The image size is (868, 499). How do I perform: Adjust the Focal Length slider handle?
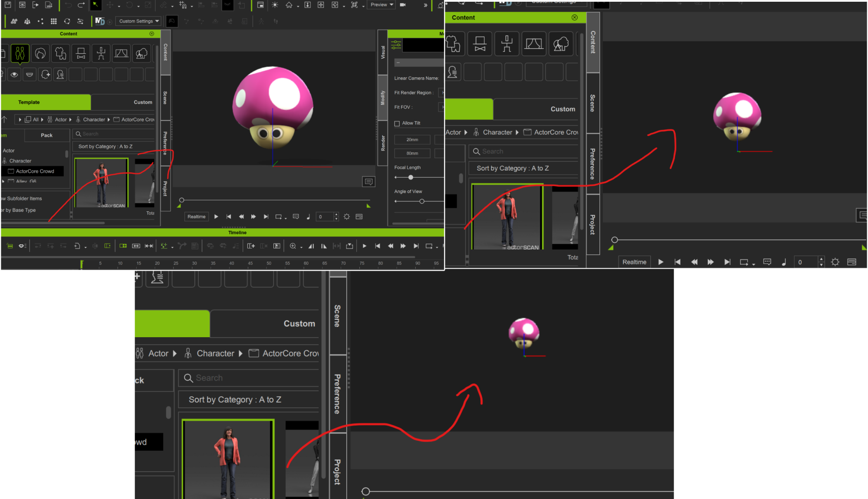click(x=411, y=177)
